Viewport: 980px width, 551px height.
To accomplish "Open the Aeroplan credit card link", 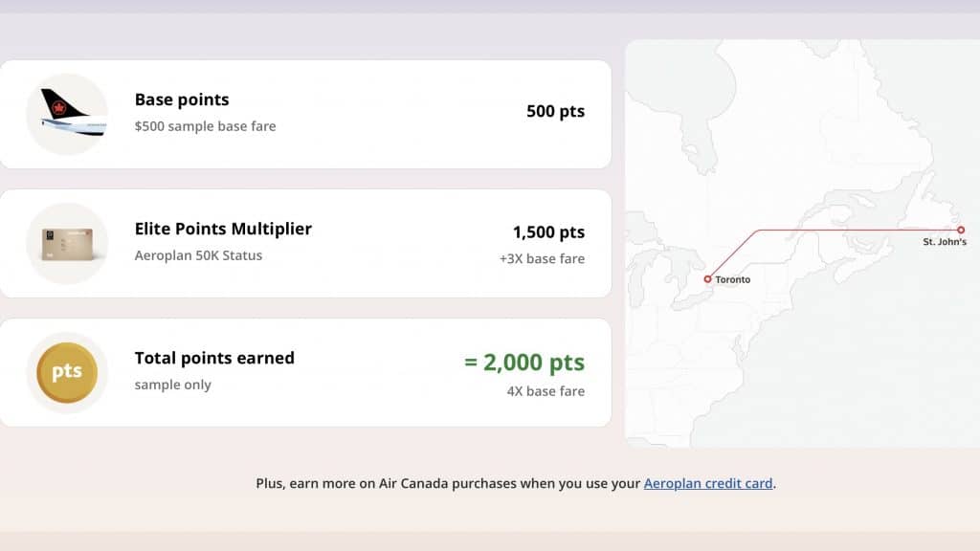I will (709, 483).
